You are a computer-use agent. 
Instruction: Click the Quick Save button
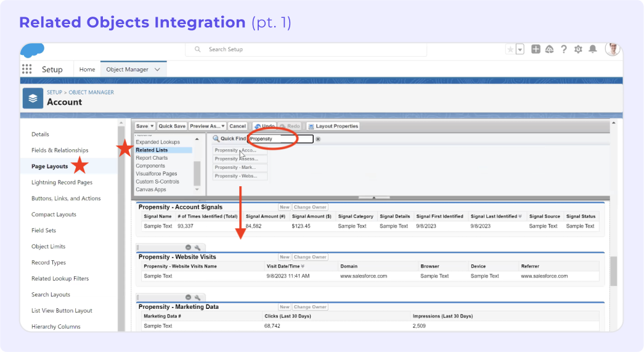coord(172,126)
